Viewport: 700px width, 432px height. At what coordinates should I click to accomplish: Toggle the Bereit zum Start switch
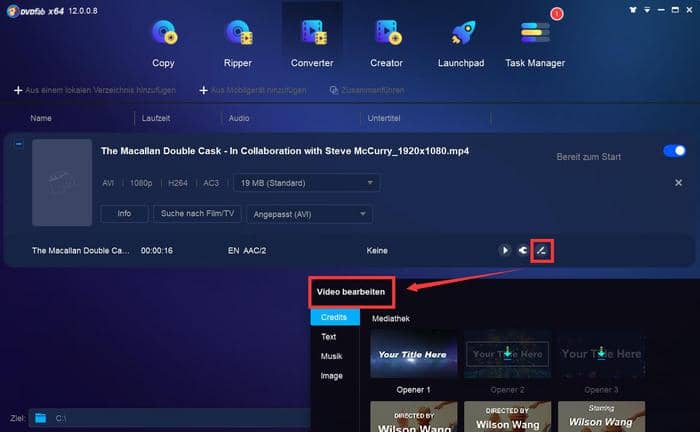[x=674, y=151]
